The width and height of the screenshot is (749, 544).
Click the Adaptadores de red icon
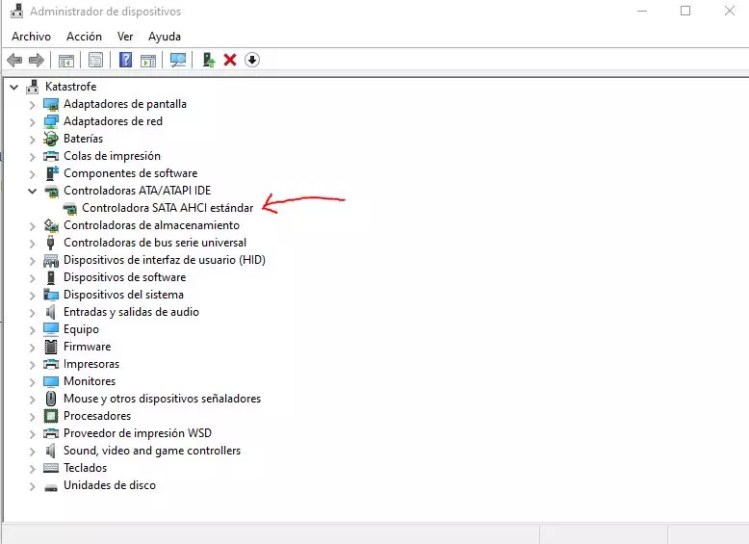click(x=51, y=121)
